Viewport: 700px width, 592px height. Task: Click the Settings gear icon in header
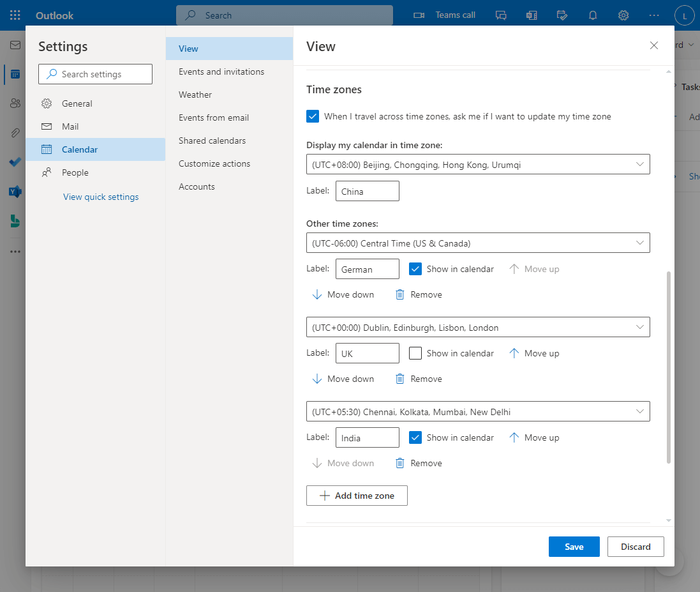point(623,15)
